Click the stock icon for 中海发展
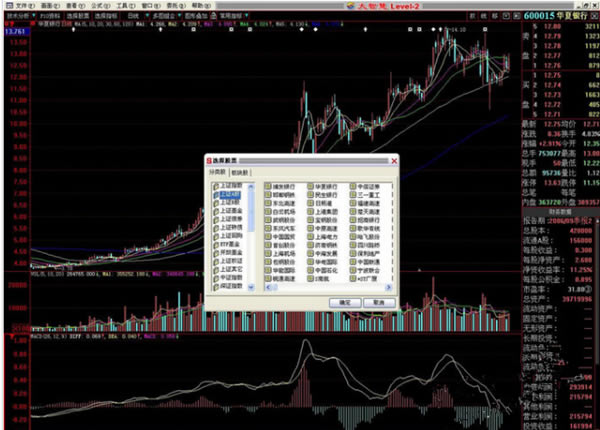This screenshot has width=600, height=430. 310,254
